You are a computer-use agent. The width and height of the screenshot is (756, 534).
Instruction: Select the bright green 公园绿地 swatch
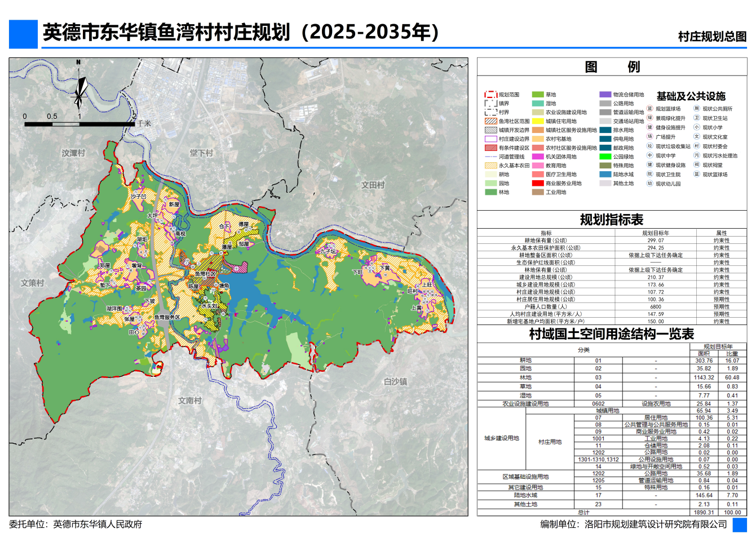point(605,157)
